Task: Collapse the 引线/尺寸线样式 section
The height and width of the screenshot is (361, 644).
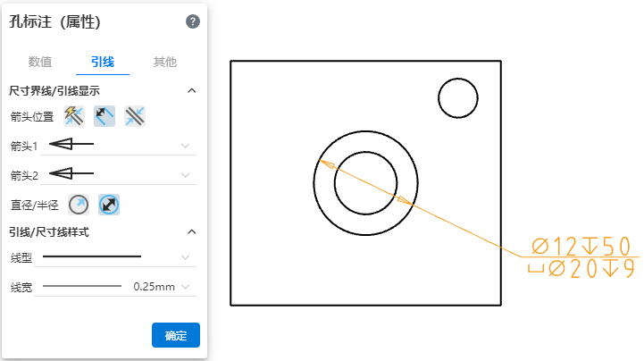Action: [x=191, y=232]
